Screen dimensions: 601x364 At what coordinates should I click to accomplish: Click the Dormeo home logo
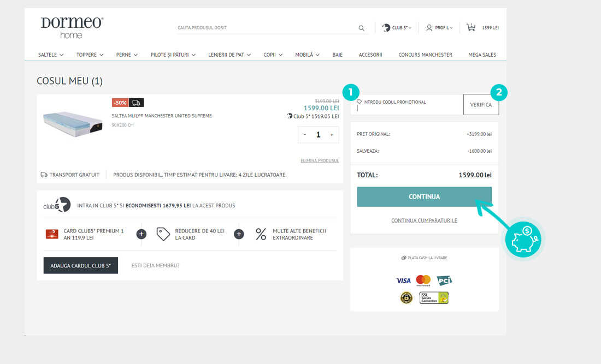(72, 27)
